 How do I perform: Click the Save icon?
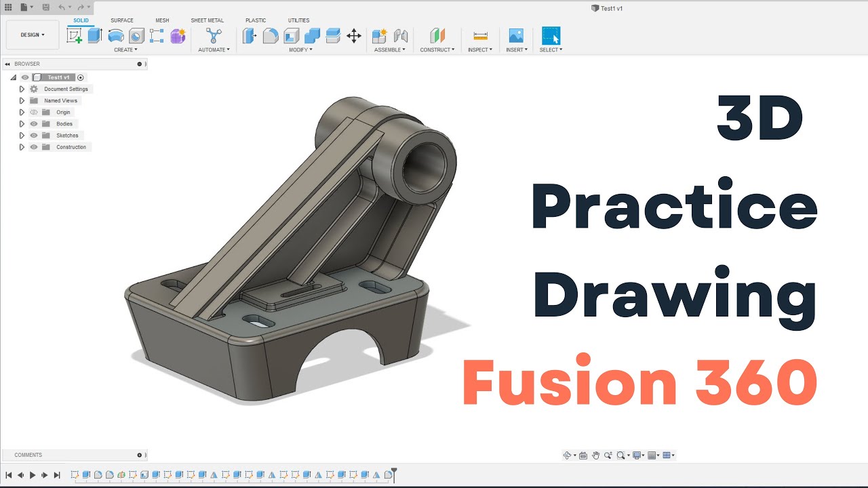pos(45,7)
